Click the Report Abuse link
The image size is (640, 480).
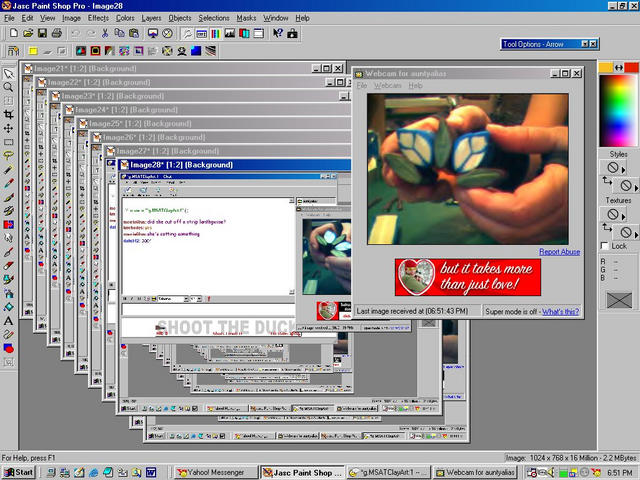(x=559, y=252)
